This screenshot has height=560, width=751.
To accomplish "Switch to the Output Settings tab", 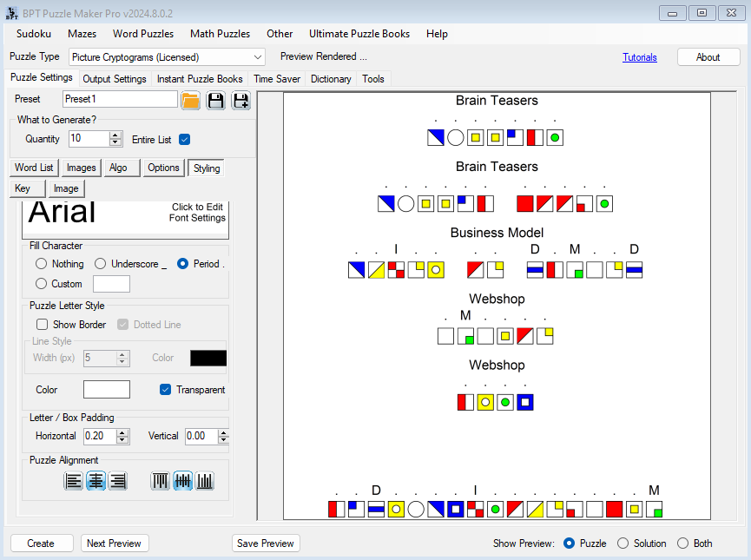I will point(115,79).
